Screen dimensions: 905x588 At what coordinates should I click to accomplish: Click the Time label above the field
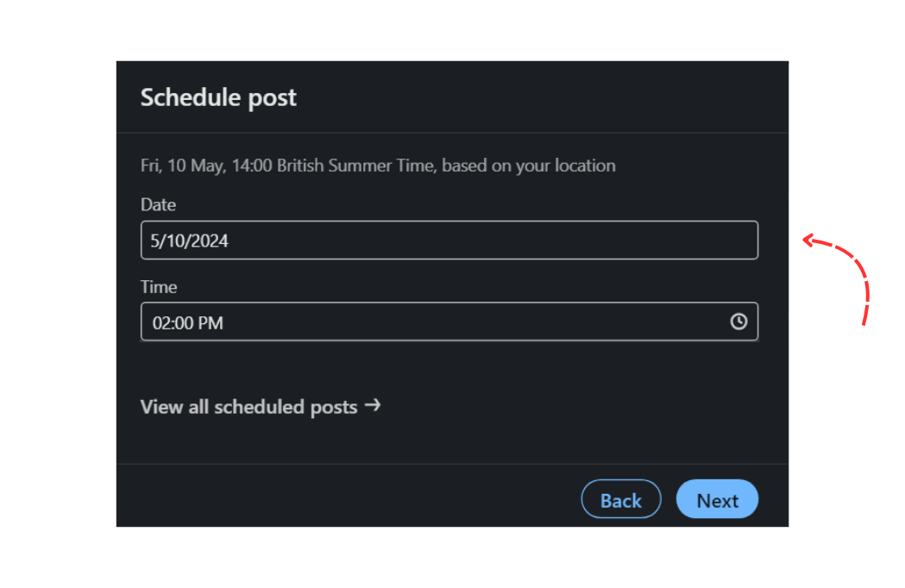pos(159,286)
